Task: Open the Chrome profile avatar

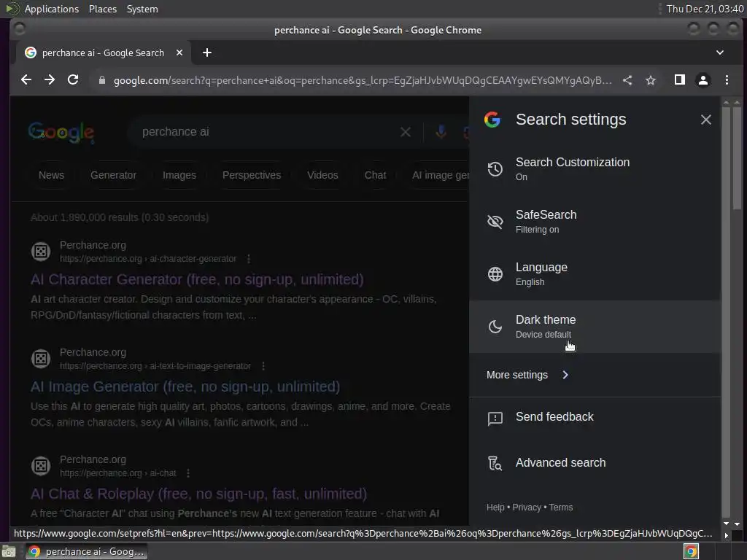Action: click(703, 80)
